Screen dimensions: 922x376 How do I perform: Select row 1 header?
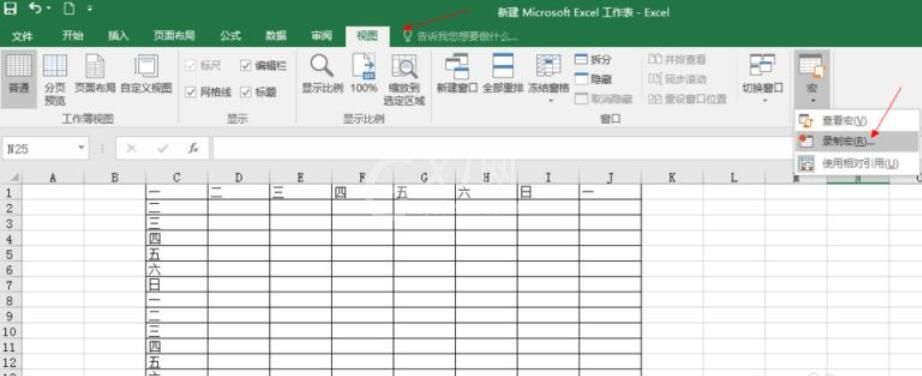[11, 192]
